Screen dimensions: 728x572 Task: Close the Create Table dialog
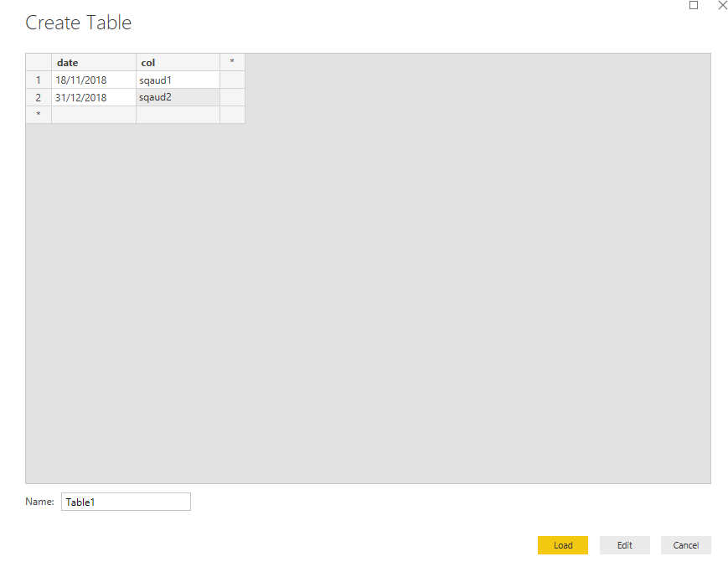pyautogui.click(x=722, y=5)
